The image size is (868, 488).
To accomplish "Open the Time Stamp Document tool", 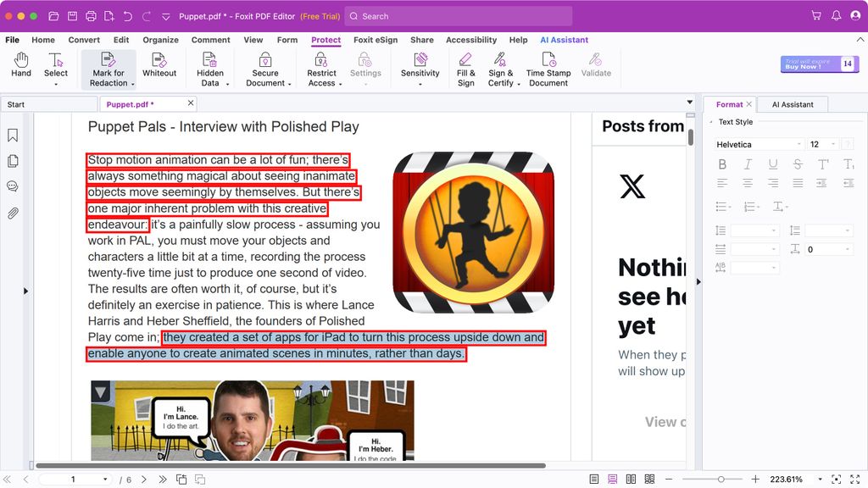I will 548,68.
